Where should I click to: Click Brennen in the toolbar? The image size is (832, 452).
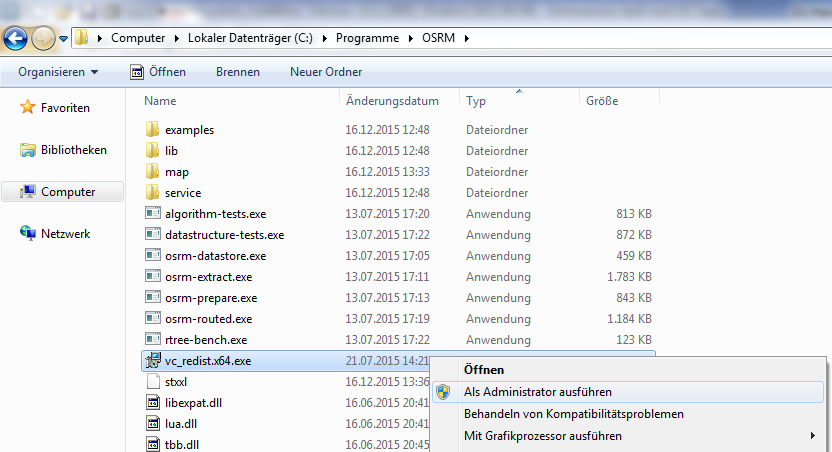(x=238, y=72)
